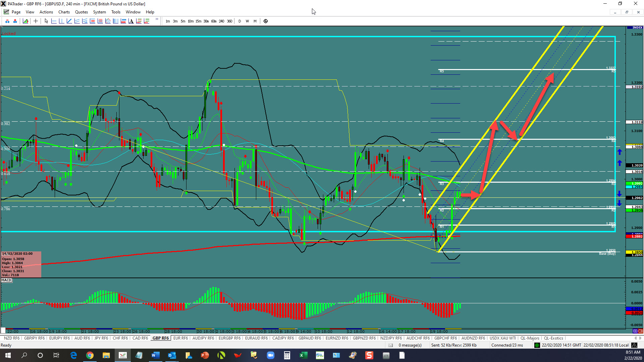
Task: Switch chart to 15m timeframe
Action: 198,21
